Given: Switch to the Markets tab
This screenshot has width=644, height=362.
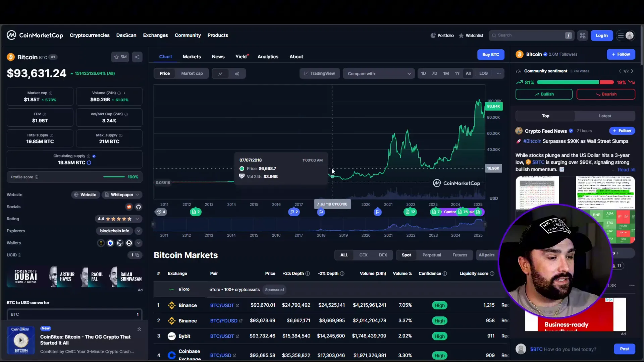Looking at the screenshot, I should coord(192,57).
